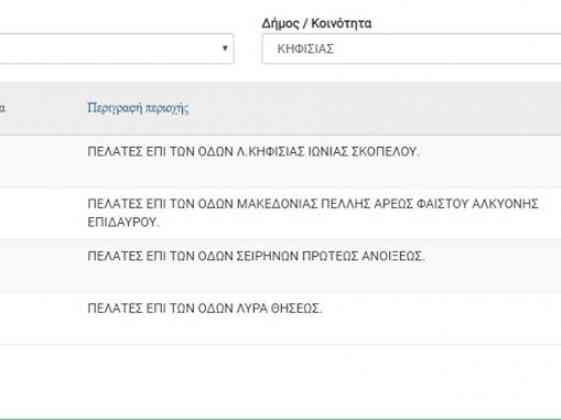Click inside the empty select box on left
The height and width of the screenshot is (420, 561).
[x=114, y=49]
